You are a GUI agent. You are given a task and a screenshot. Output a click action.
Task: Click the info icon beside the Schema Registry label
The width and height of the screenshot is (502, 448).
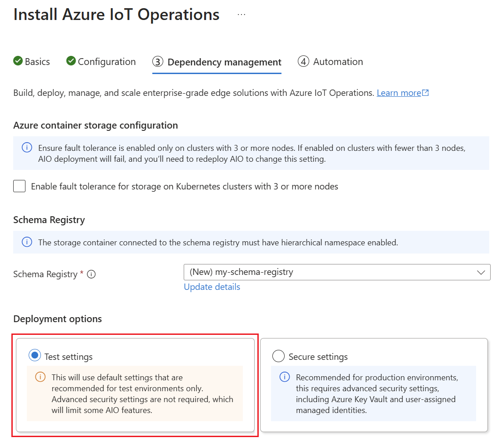click(x=91, y=274)
